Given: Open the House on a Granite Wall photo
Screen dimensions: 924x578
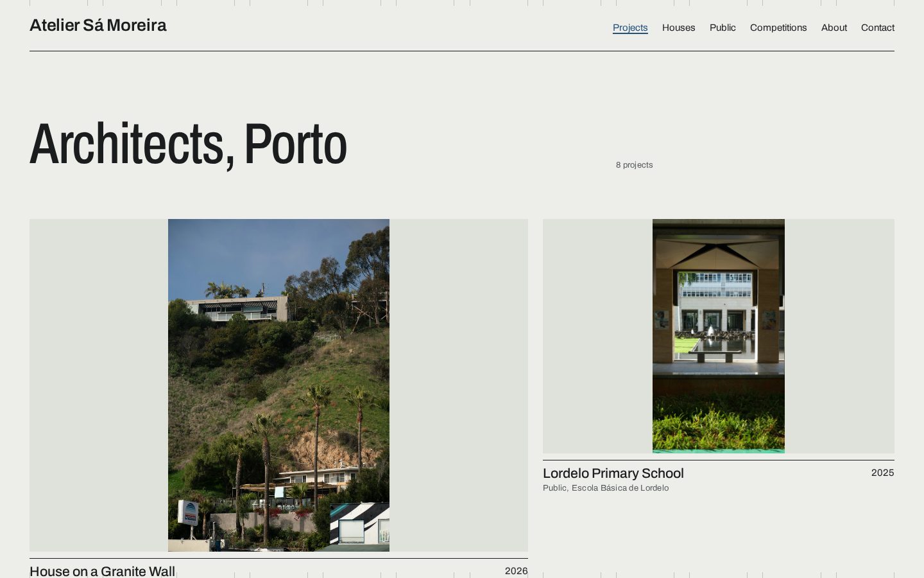Looking at the screenshot, I should click(278, 385).
